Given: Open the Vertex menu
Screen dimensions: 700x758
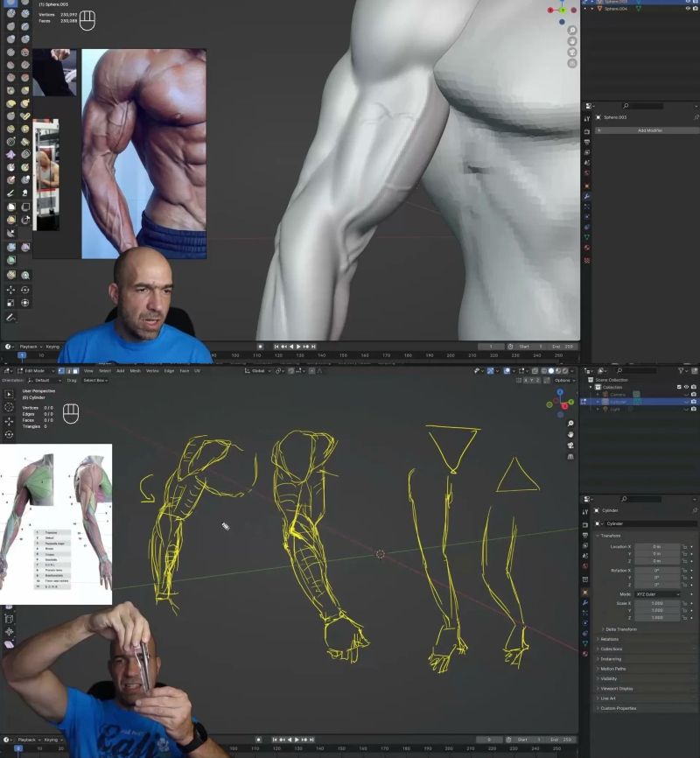Looking at the screenshot, I should tap(152, 371).
